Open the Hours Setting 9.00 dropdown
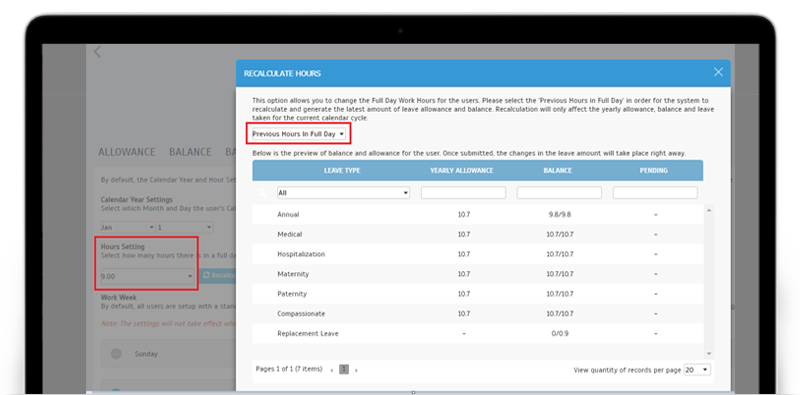800x395 pixels. point(147,276)
